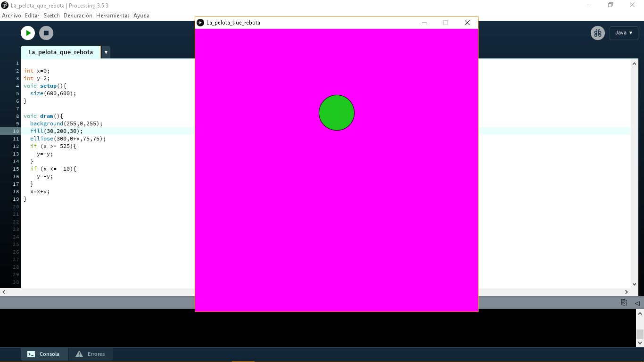Close the La_pelota_que_rebota sketch window

click(467, 23)
